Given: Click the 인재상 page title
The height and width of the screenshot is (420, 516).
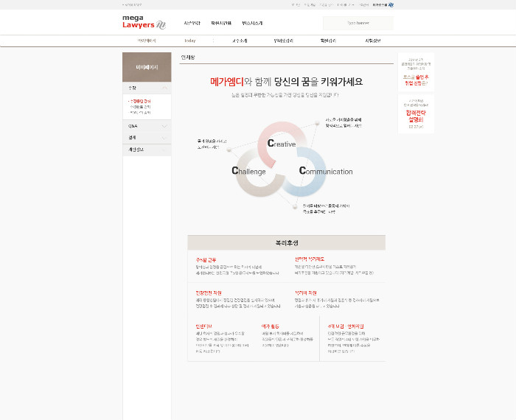Looking at the screenshot, I should 188,57.
